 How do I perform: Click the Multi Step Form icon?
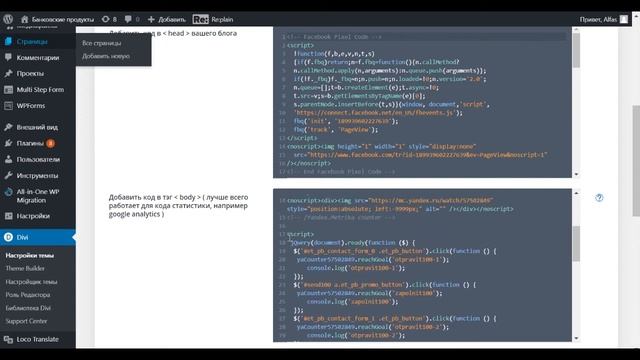(x=8, y=89)
